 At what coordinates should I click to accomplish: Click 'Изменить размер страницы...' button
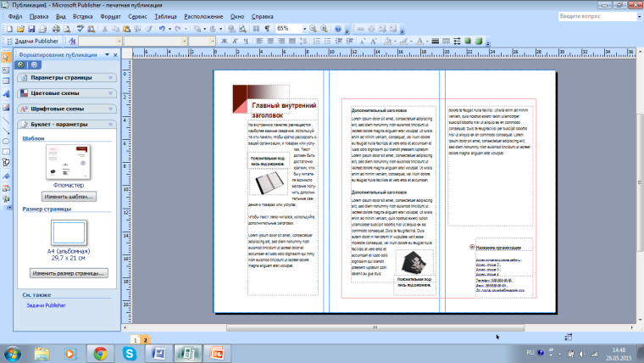click(69, 273)
